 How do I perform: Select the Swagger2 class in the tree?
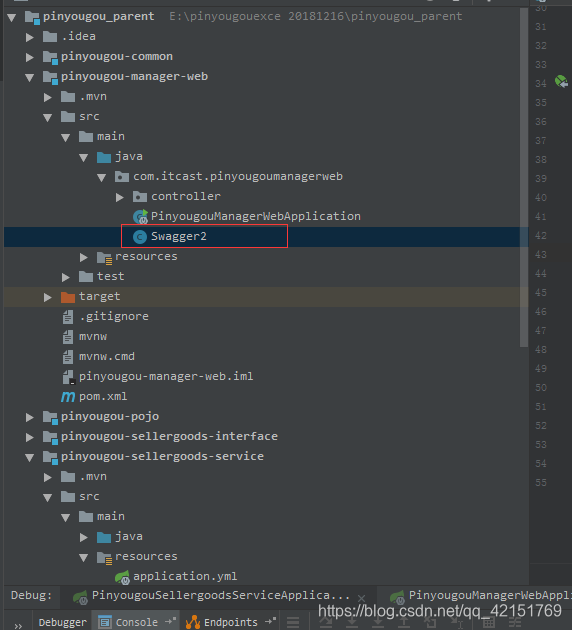(179, 236)
